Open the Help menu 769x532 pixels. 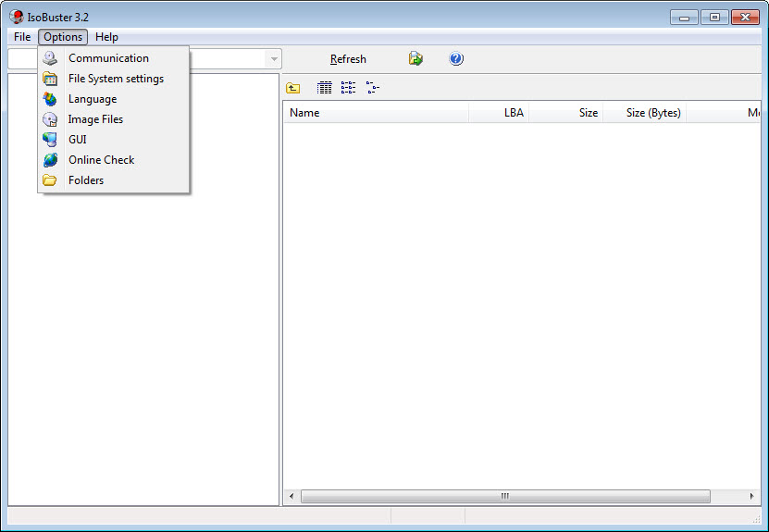tap(106, 37)
